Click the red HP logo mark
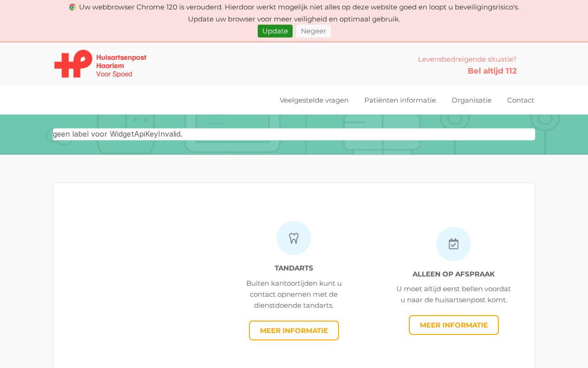This screenshot has width=588, height=368. pos(73,64)
